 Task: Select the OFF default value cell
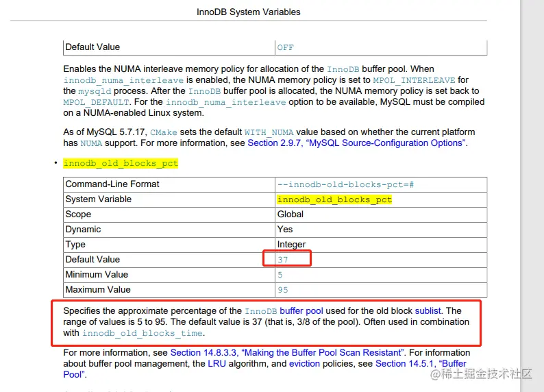(x=381, y=47)
